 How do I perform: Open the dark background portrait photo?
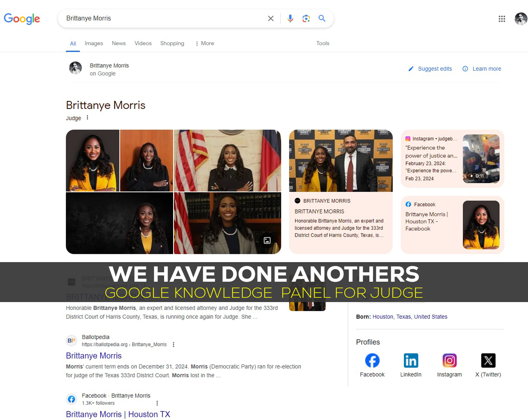click(119, 223)
